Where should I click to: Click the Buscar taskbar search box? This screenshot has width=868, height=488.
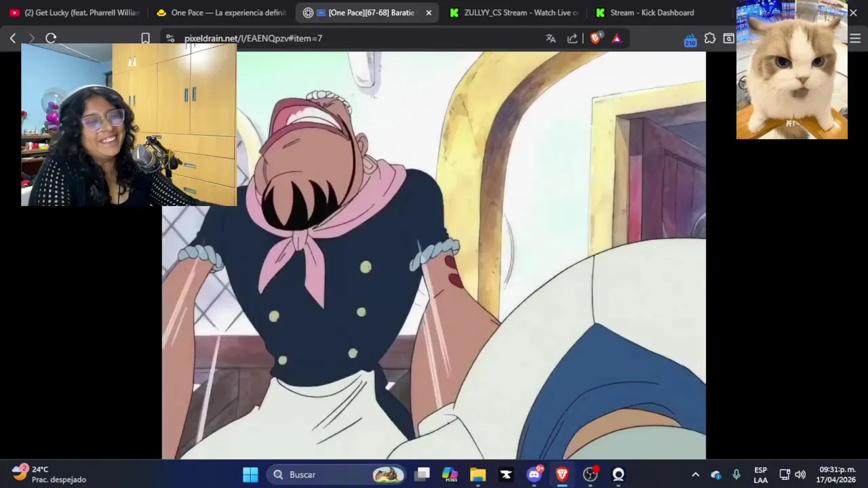337,474
